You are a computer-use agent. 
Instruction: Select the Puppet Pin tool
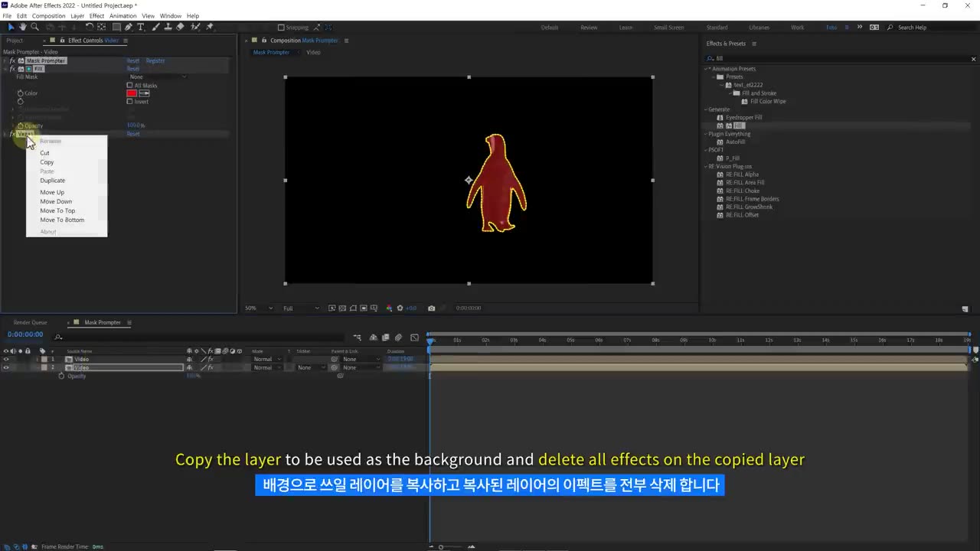(x=209, y=27)
